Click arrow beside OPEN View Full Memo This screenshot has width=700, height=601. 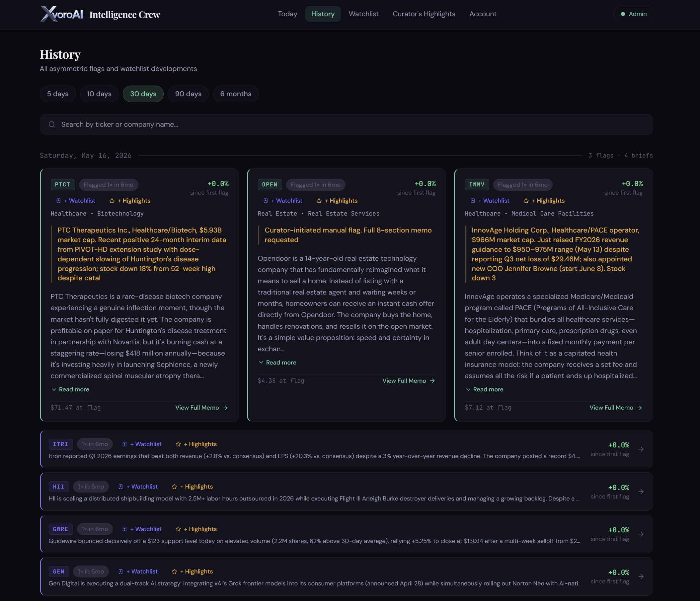[432, 381]
